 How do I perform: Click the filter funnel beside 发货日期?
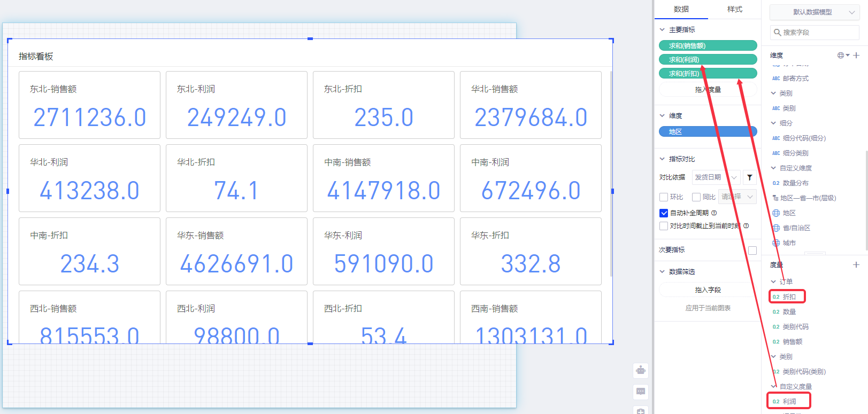[750, 177]
